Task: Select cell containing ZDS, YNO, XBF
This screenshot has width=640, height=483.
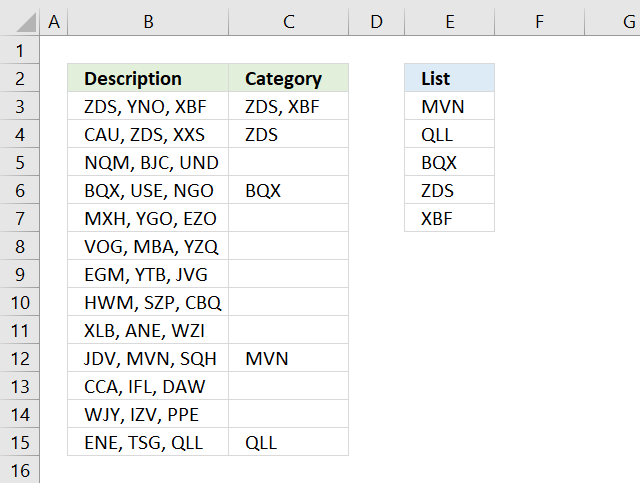Action: click(x=148, y=106)
